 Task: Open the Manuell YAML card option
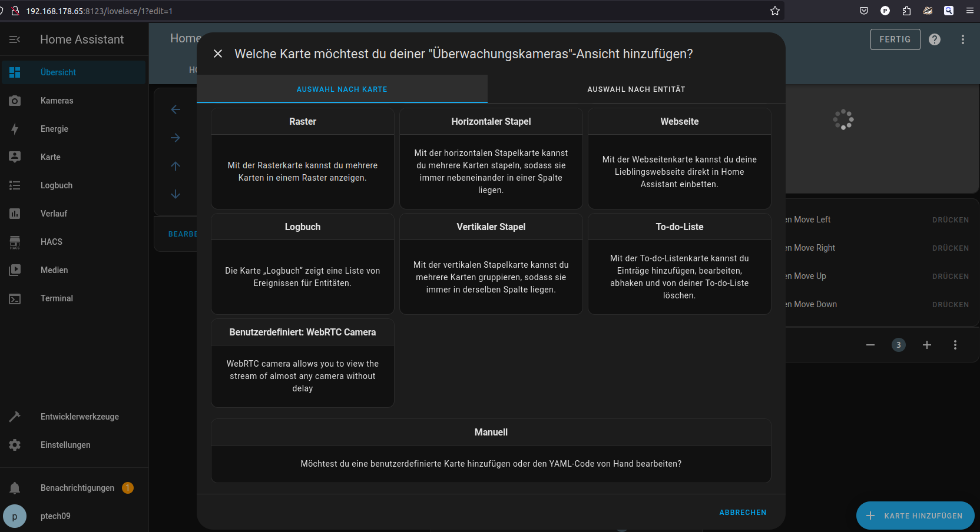[491, 451]
